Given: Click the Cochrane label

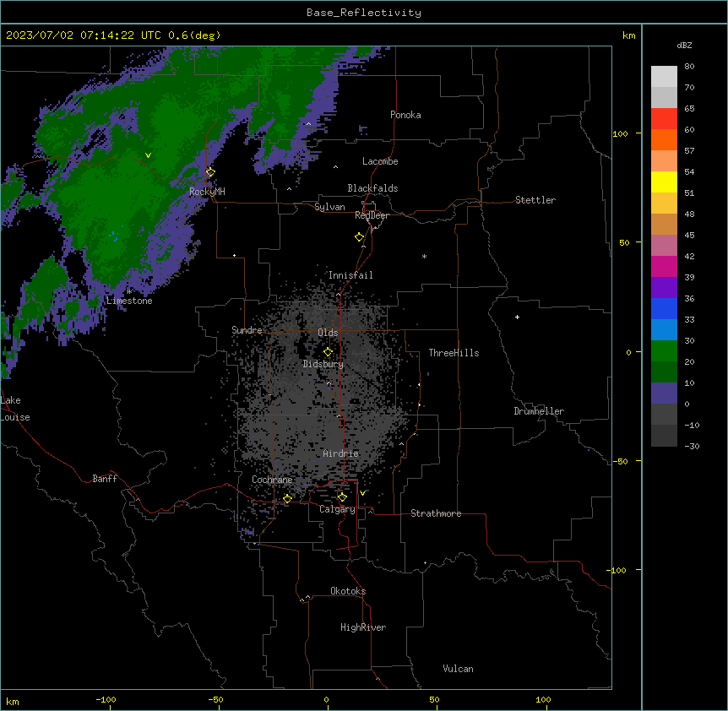Looking at the screenshot, I should [x=272, y=480].
